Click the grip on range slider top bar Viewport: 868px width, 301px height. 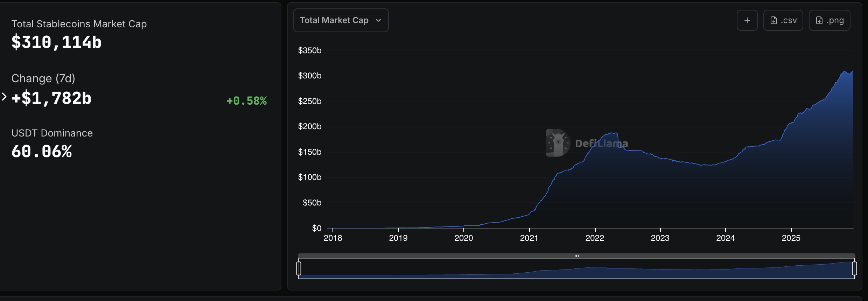tap(576, 256)
